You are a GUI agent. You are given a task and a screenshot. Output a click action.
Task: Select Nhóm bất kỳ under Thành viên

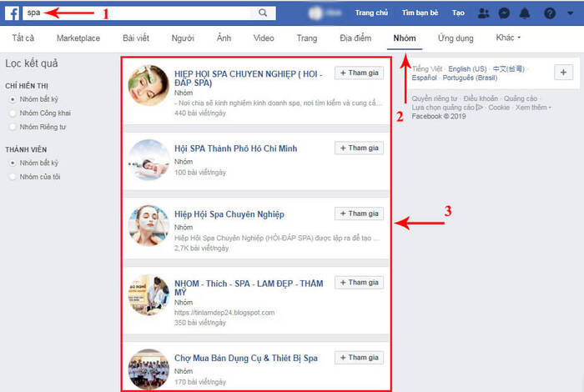(13, 163)
